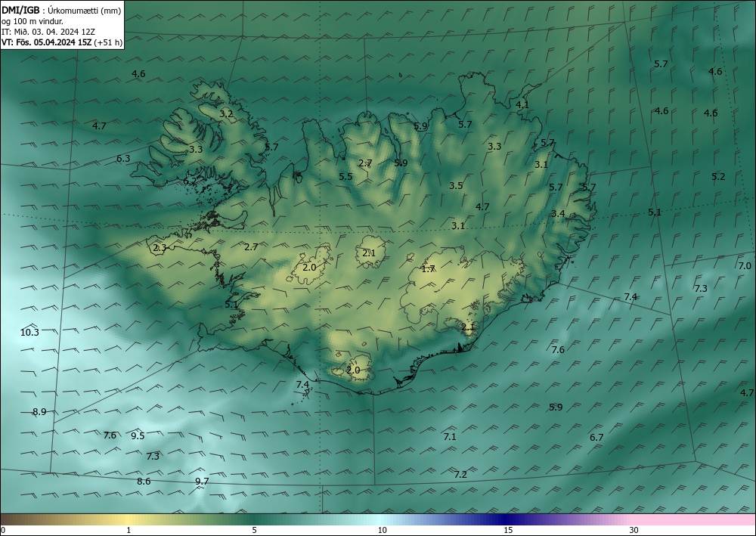Click the 10 label on the colour scale
This screenshot has height=536, width=756.
[x=383, y=531]
